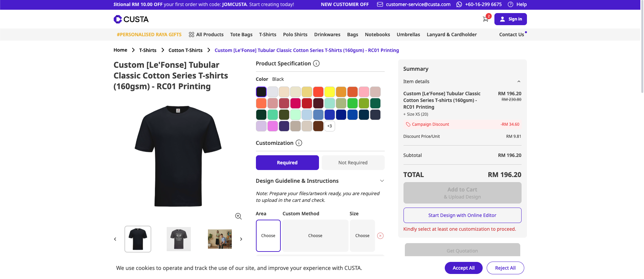
Task: Select the dark brown color swatch
Action: pyautogui.click(x=318, y=126)
